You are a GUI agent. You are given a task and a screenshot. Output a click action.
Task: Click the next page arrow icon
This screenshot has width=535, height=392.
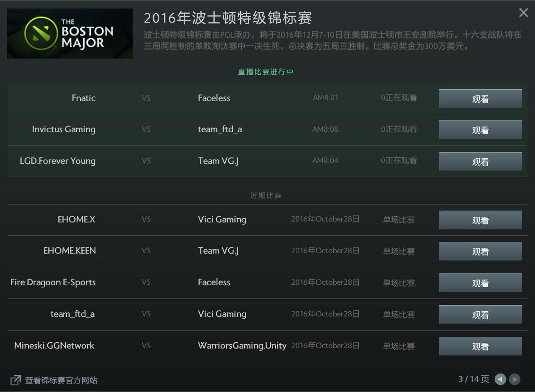click(515, 379)
